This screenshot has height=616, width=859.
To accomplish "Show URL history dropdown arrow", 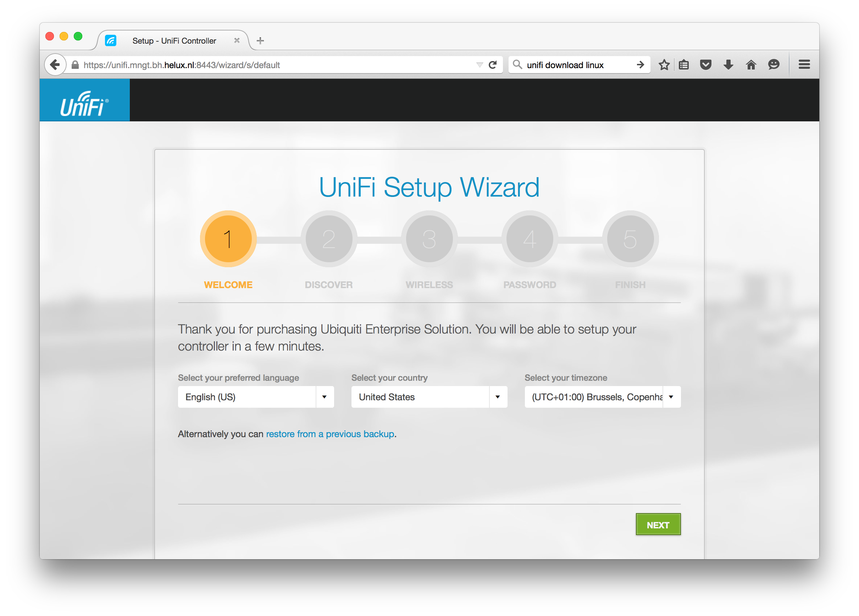I will (x=480, y=65).
